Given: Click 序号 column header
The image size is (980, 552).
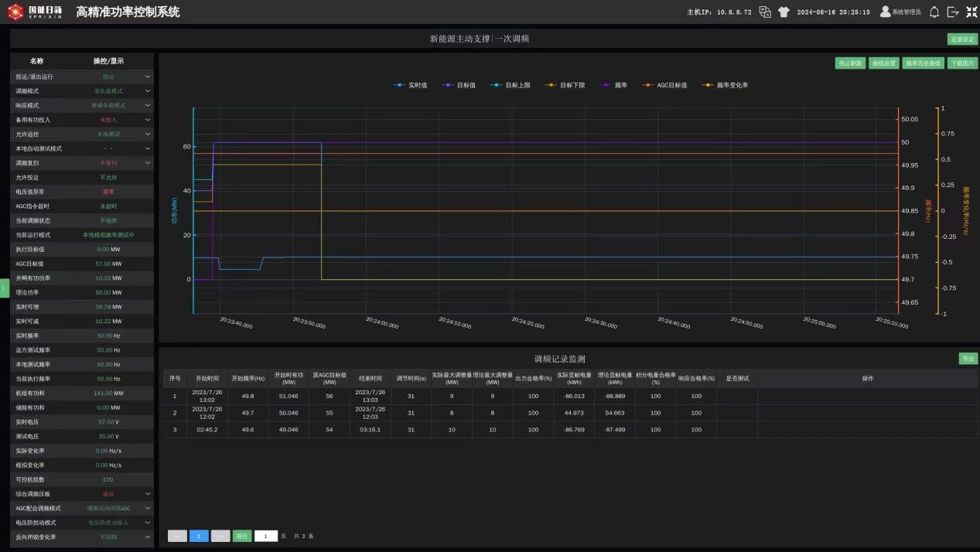Looking at the screenshot, I should tap(175, 379).
